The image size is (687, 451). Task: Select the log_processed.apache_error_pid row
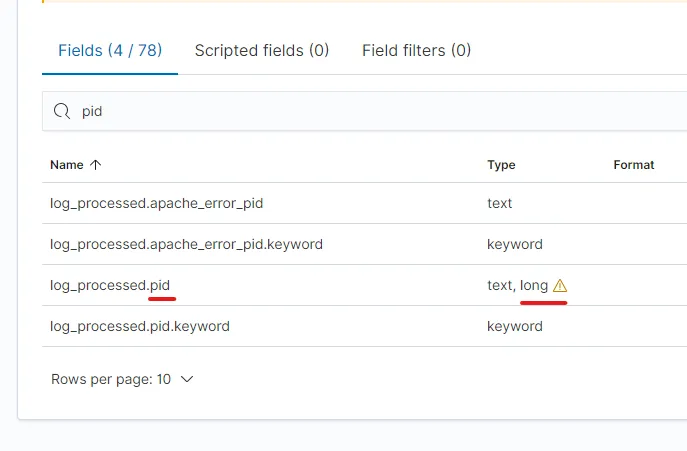click(156, 203)
